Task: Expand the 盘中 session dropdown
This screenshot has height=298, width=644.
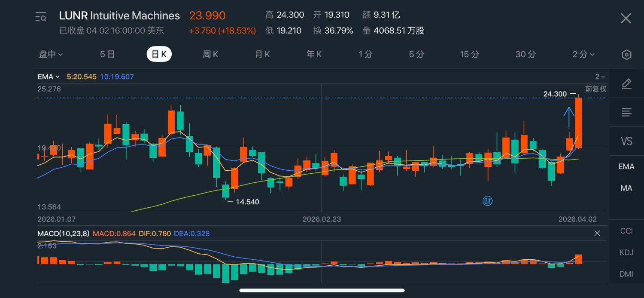Action: click(51, 55)
